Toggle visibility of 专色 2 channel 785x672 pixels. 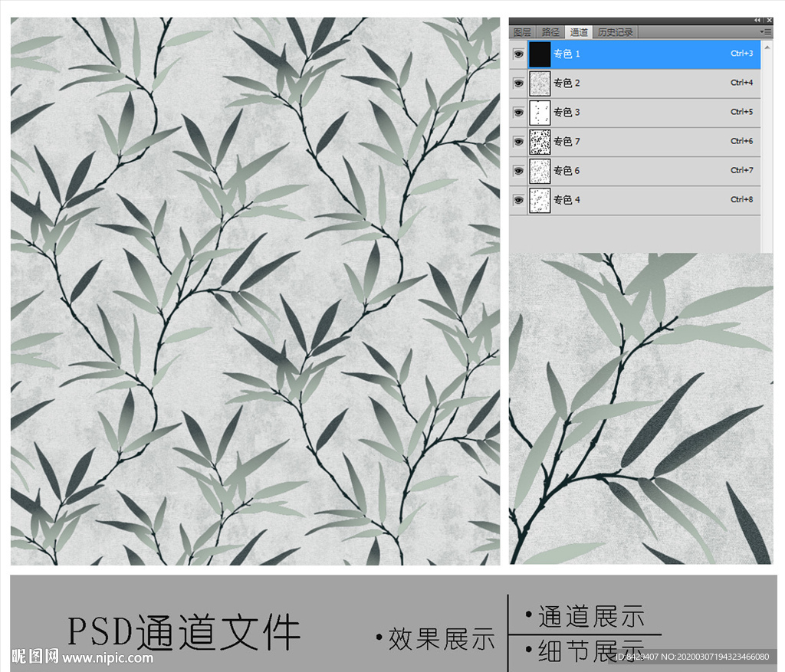519,83
